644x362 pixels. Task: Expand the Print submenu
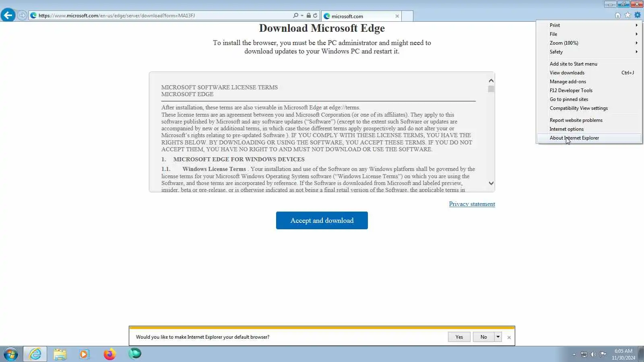click(589, 25)
